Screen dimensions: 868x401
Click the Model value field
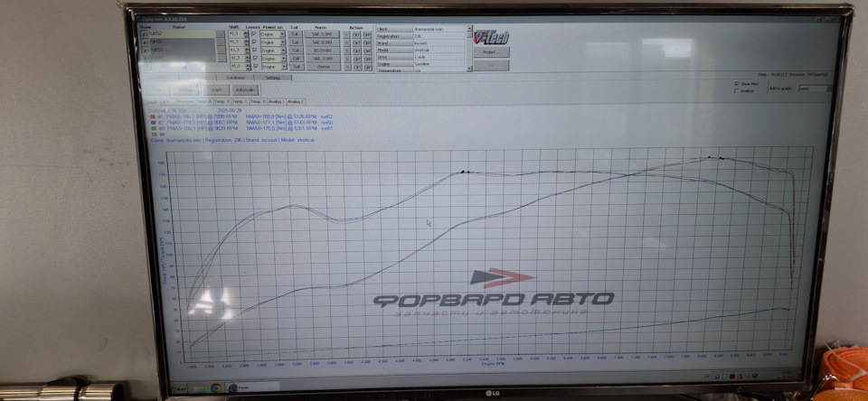tap(439, 50)
